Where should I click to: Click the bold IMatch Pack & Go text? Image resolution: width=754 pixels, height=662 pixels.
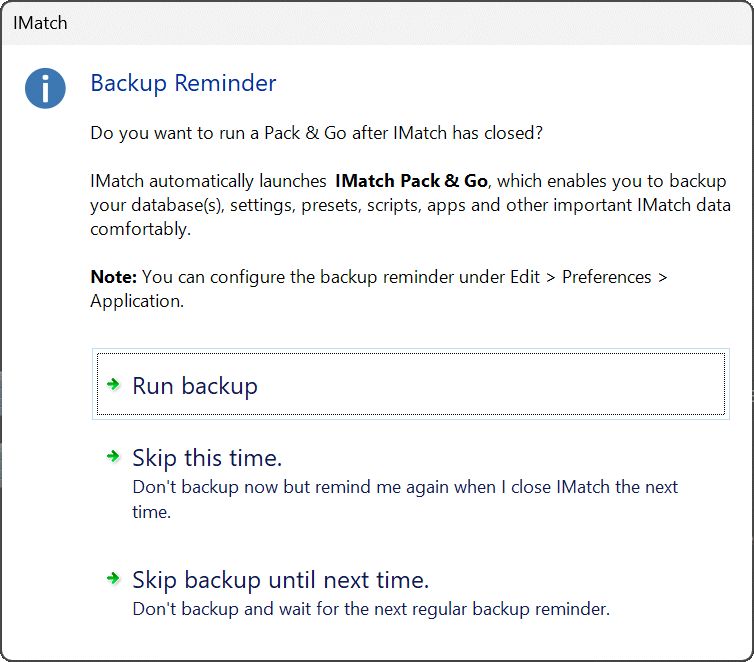pos(411,181)
